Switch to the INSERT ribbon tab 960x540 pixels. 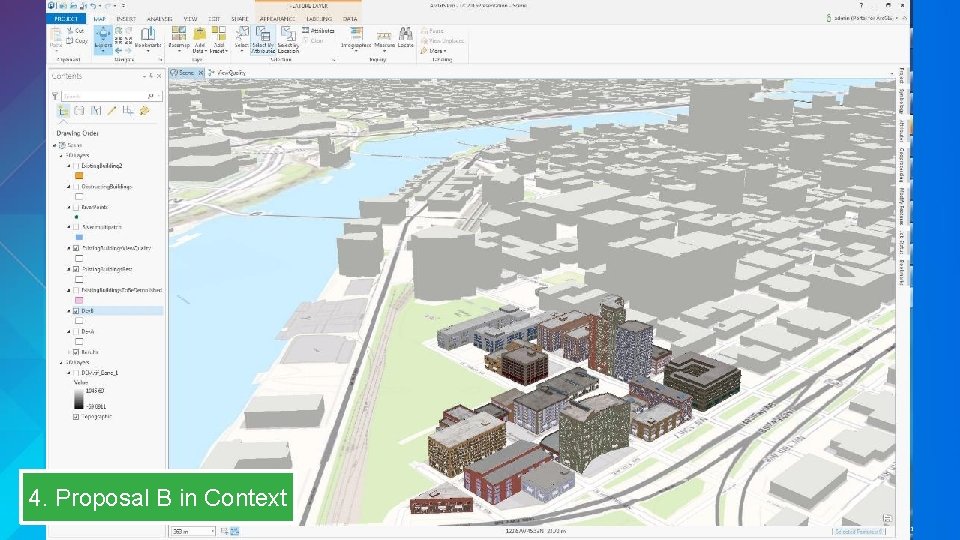pyautogui.click(x=126, y=19)
